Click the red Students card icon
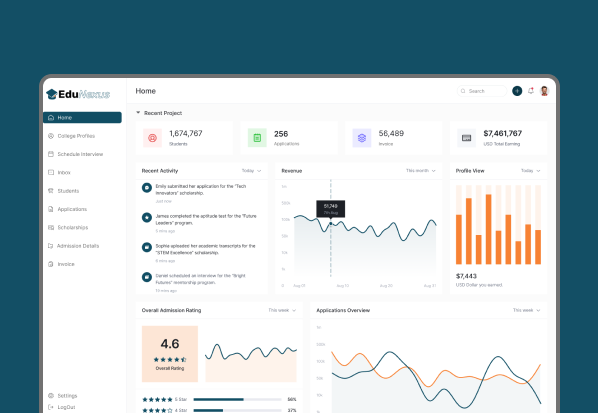Image resolution: width=598 pixels, height=413 pixels. (x=152, y=138)
